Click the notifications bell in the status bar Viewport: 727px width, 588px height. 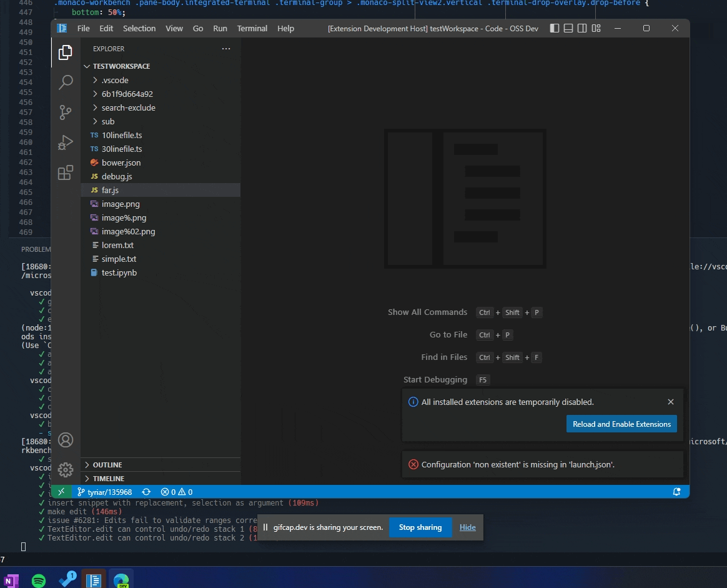pyautogui.click(x=676, y=492)
